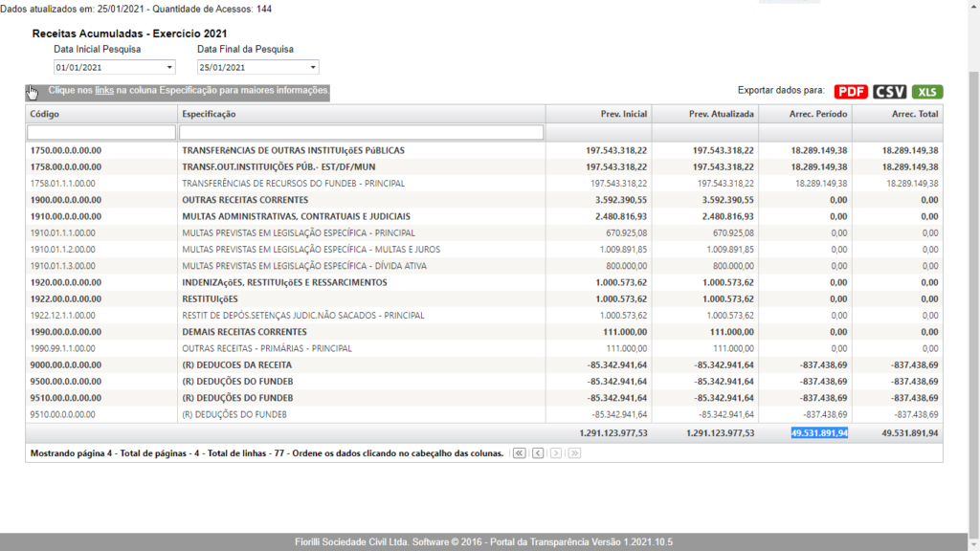Export data to CSV
The width and height of the screenshot is (980, 551).
point(889,92)
